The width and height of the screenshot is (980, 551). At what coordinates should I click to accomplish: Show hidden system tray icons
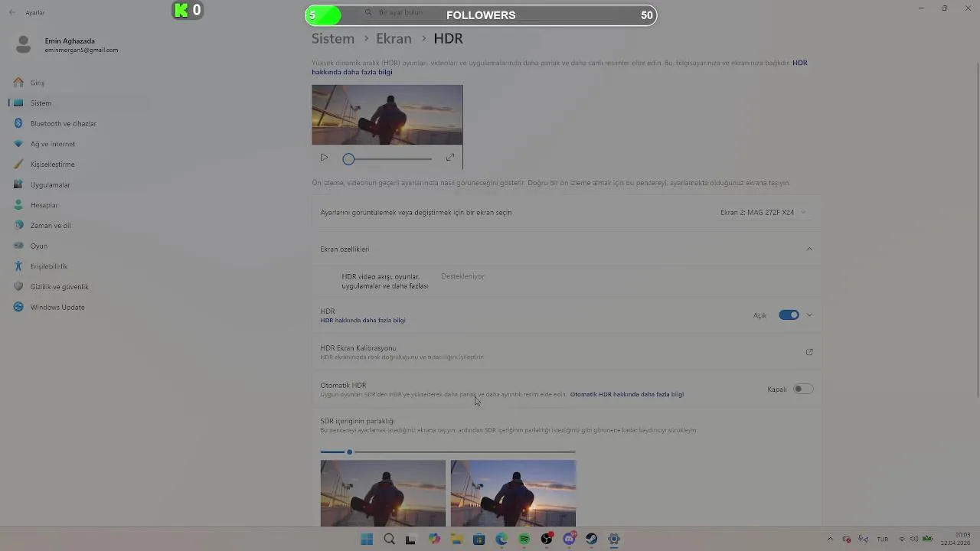tap(830, 540)
